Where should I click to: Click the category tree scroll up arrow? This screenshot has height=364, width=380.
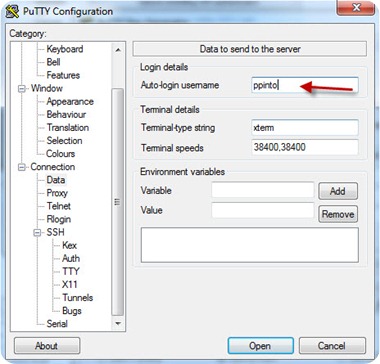click(x=118, y=50)
